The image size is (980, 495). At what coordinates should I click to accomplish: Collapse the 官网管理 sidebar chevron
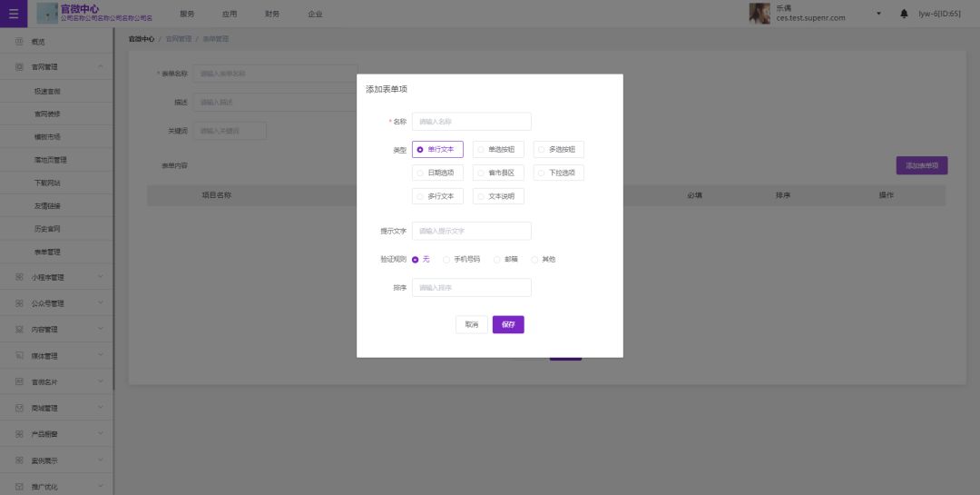[x=101, y=66]
